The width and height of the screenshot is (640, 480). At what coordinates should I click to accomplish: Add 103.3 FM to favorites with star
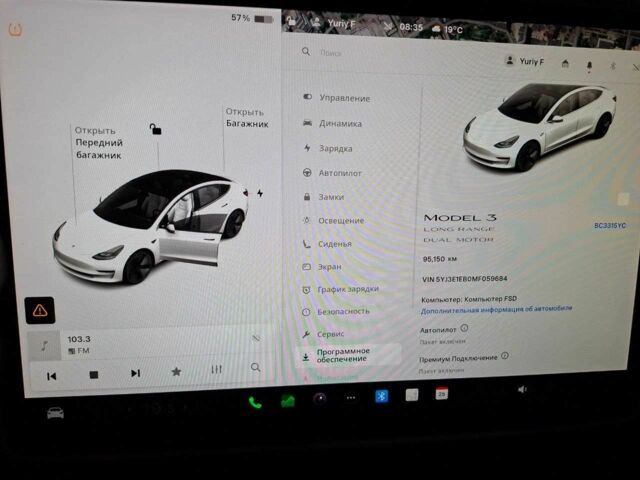click(x=176, y=371)
